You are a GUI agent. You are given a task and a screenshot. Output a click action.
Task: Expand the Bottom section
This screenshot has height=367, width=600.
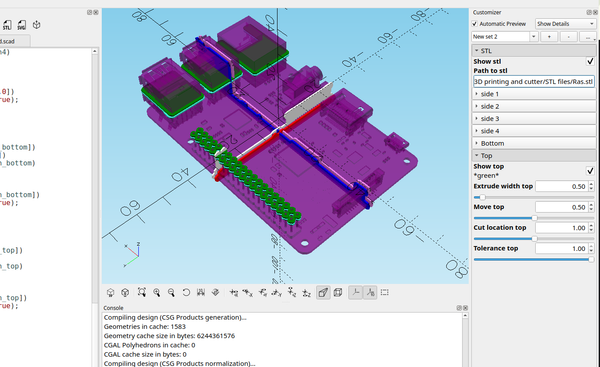point(534,143)
